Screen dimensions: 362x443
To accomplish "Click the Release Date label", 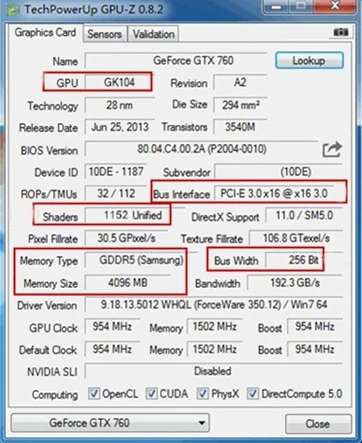I will tap(48, 128).
